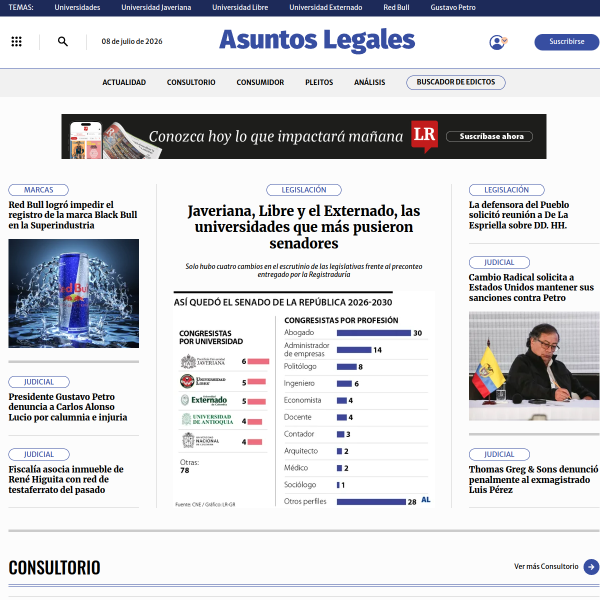The width and height of the screenshot is (600, 600).
Task: Click Suscríbase ahora in banner
Action: pyautogui.click(x=489, y=137)
